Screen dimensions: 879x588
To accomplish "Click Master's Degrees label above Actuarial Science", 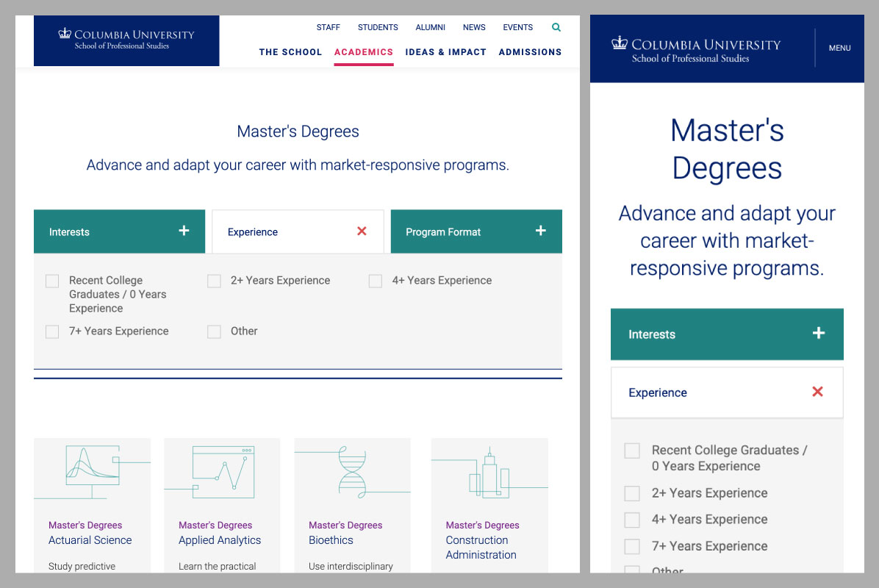I will 85,526.
